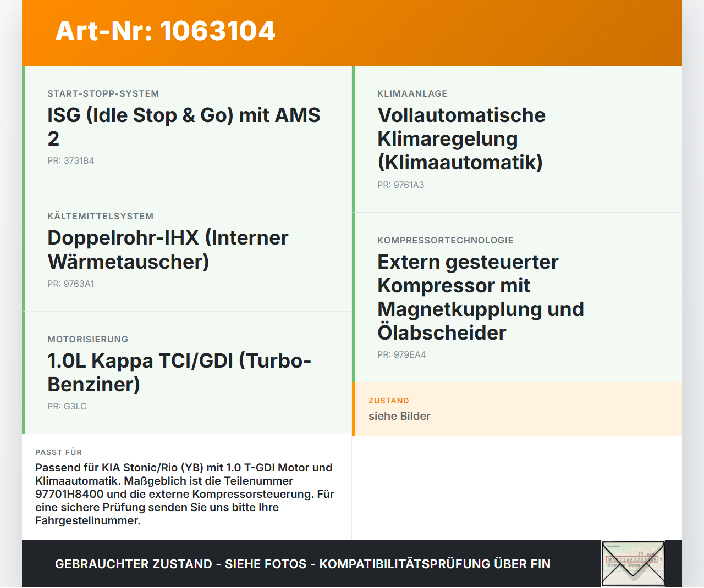Click the Passend für KIA Stonic/Rio paragraph
The width and height of the screenshot is (704, 588).
click(x=185, y=494)
